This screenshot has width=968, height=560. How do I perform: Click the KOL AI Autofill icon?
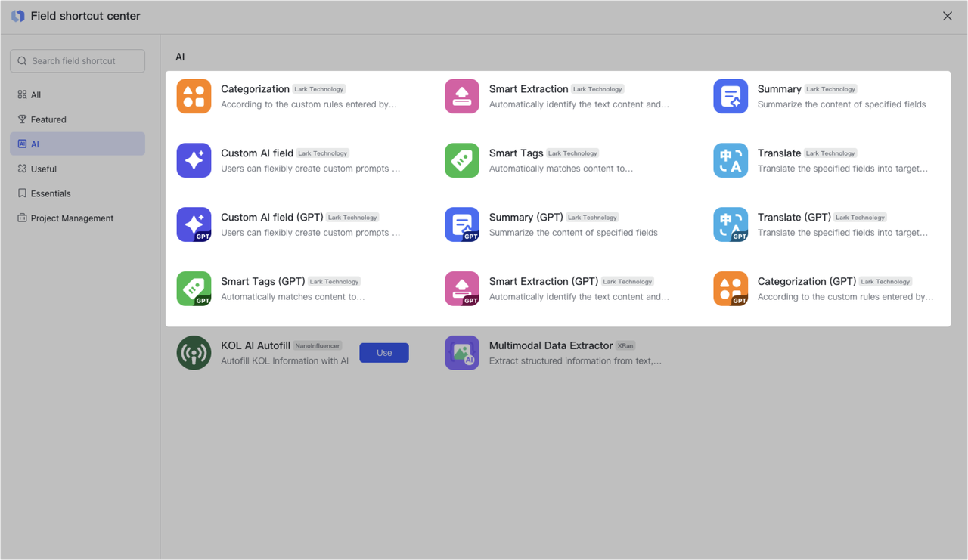(x=194, y=353)
